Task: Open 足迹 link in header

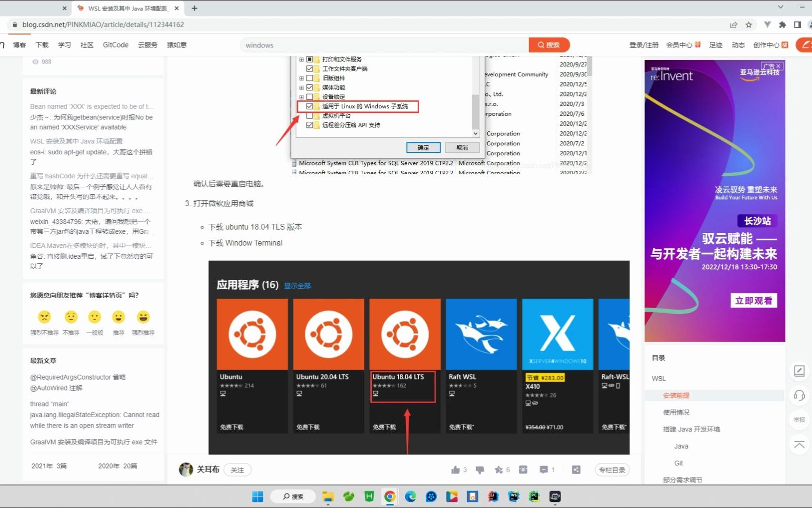Action: point(716,45)
